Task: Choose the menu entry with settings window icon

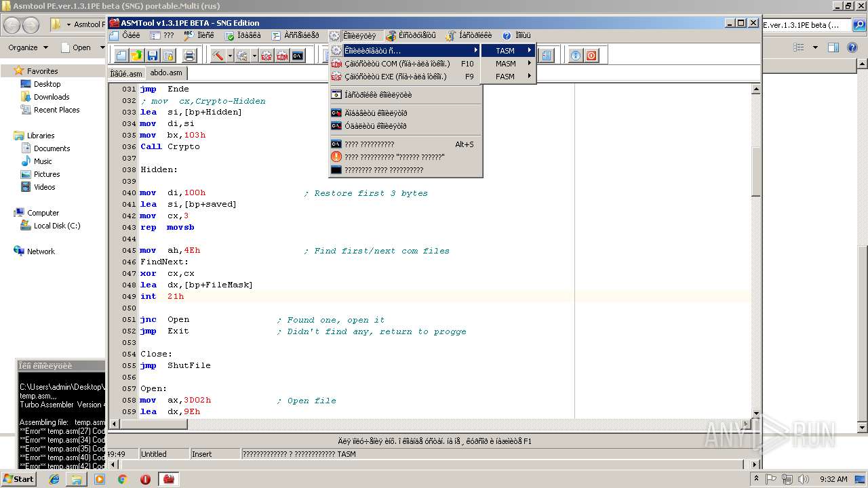Action: click(405, 95)
